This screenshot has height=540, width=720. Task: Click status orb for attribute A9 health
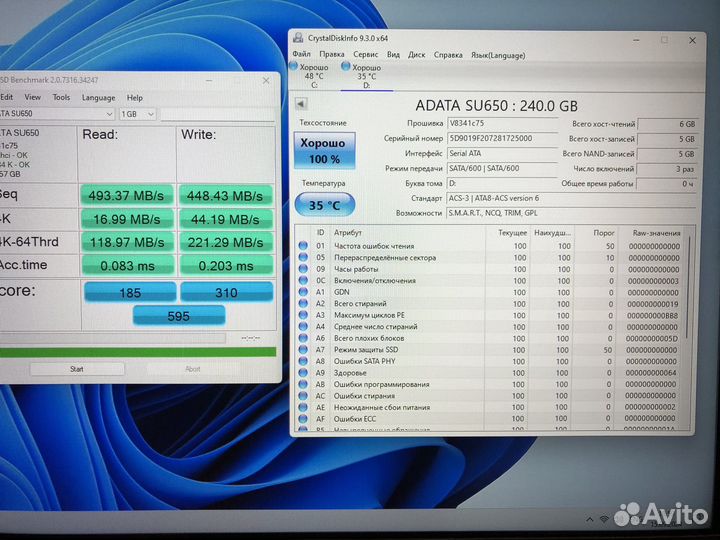tap(303, 372)
